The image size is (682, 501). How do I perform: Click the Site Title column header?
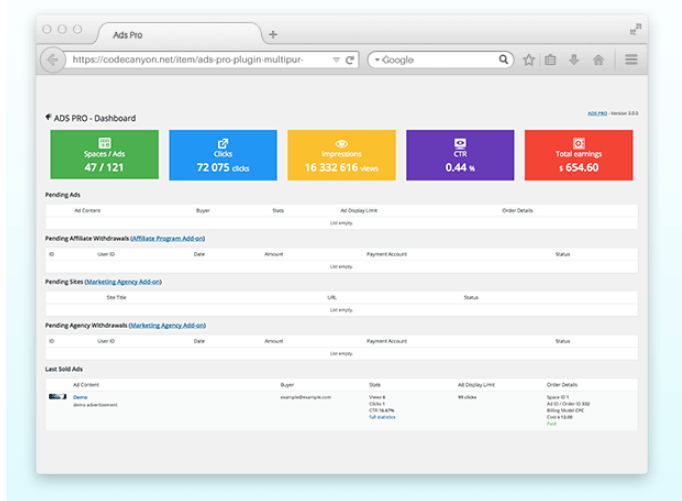116,297
